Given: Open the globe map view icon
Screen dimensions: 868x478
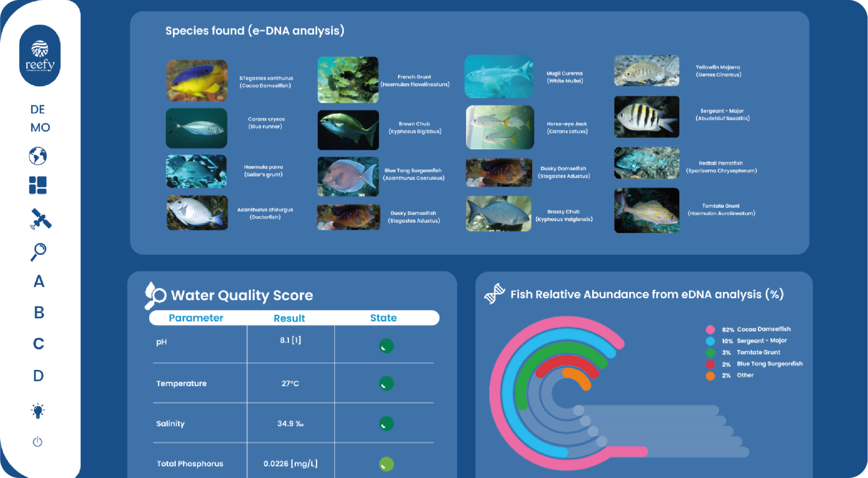Looking at the screenshot, I should (x=38, y=156).
